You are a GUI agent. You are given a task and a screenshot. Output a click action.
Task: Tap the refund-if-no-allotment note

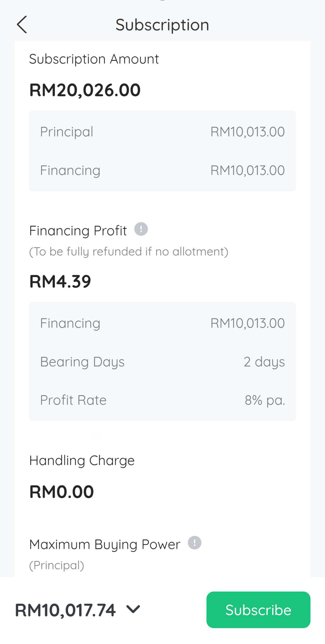[x=129, y=252]
